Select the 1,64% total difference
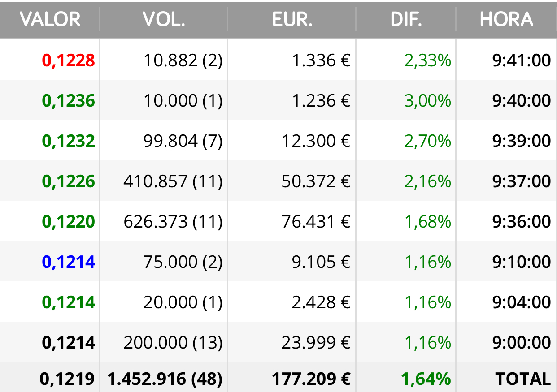The image size is (557, 392). [x=426, y=379]
